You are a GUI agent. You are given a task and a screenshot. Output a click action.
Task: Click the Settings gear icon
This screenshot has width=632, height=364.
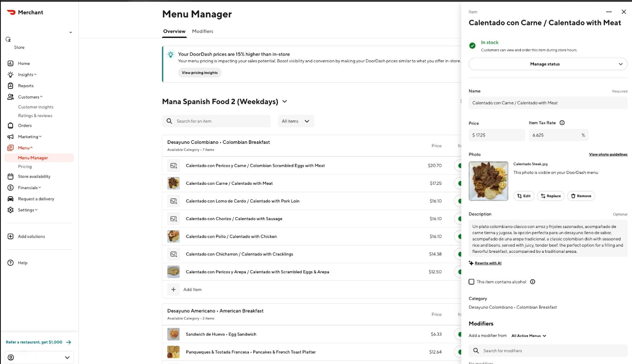click(10, 210)
